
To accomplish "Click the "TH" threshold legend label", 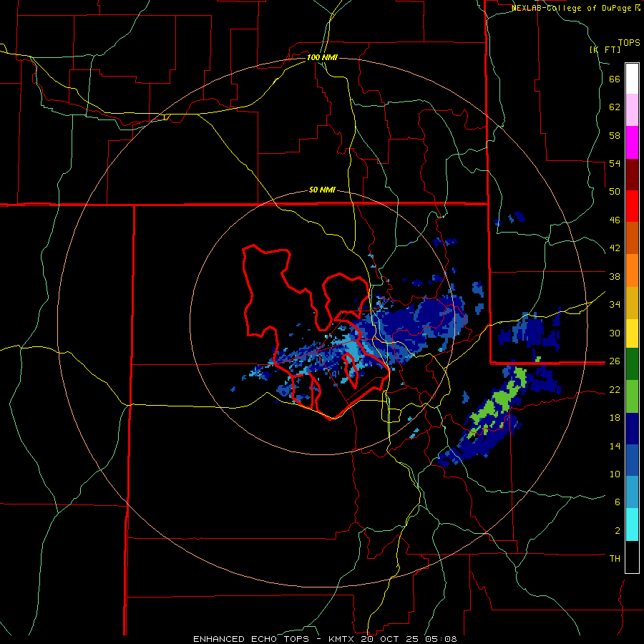I will (615, 558).
